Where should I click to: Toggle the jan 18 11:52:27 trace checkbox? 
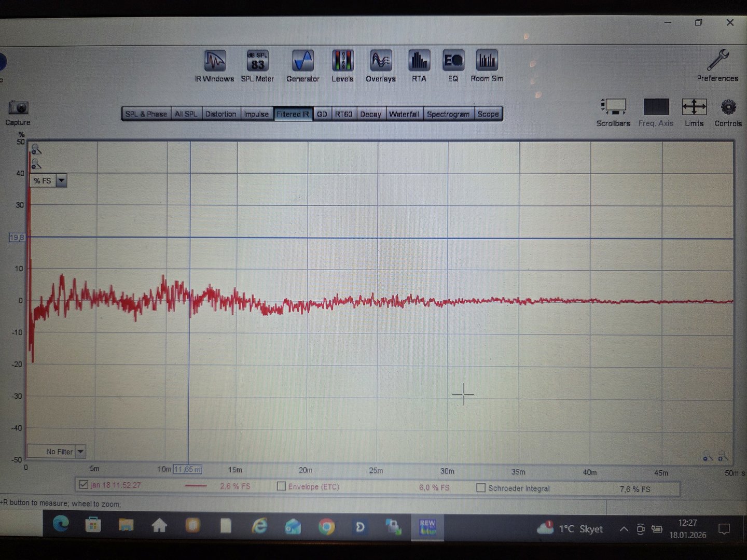[x=84, y=484]
